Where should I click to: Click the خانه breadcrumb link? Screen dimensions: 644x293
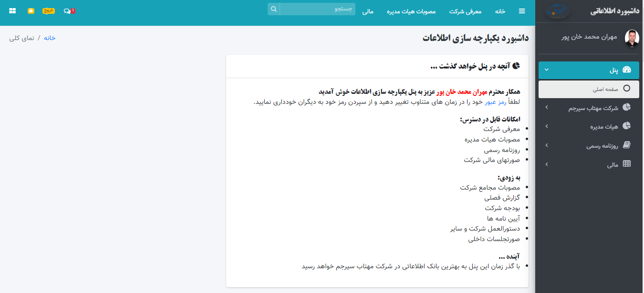50,38
